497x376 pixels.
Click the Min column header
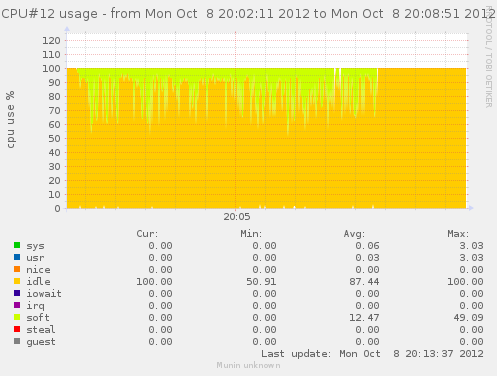click(251, 234)
